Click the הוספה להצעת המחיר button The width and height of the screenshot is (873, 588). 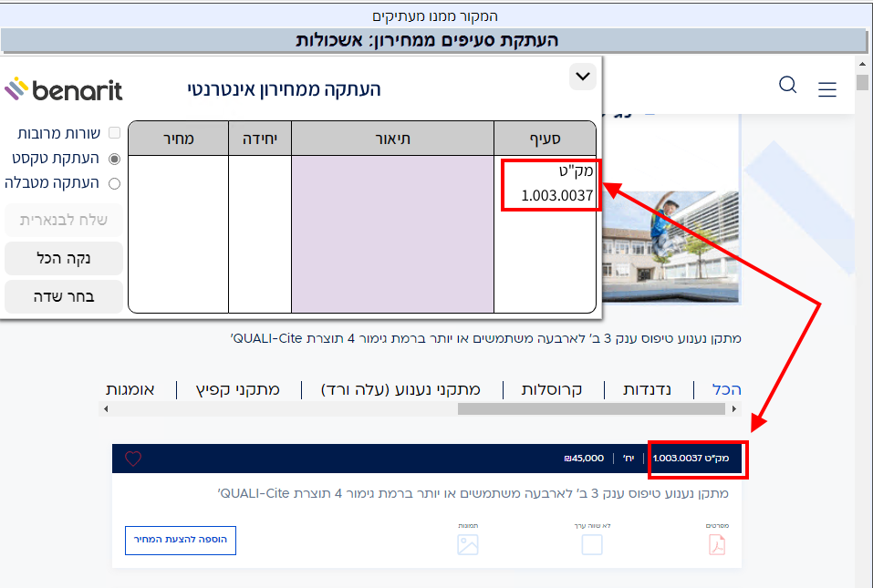[x=181, y=540]
